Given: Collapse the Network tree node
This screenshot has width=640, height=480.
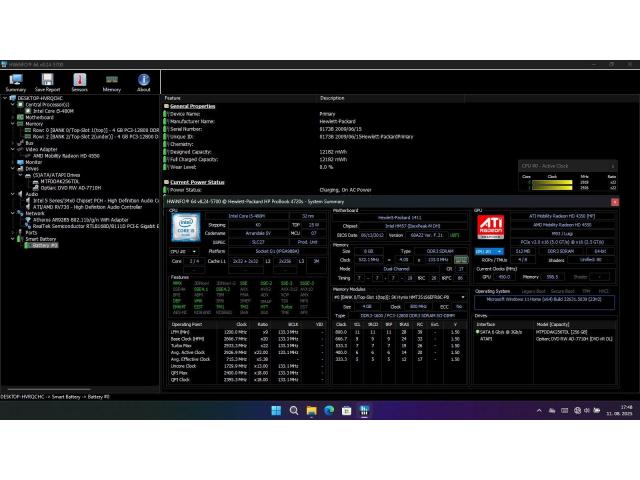Looking at the screenshot, I should click(x=13, y=213).
